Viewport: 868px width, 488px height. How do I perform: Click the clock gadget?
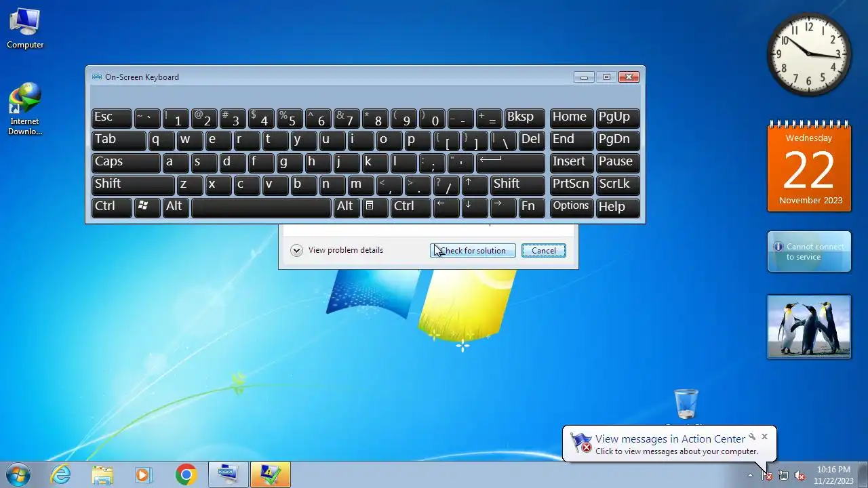coord(808,54)
